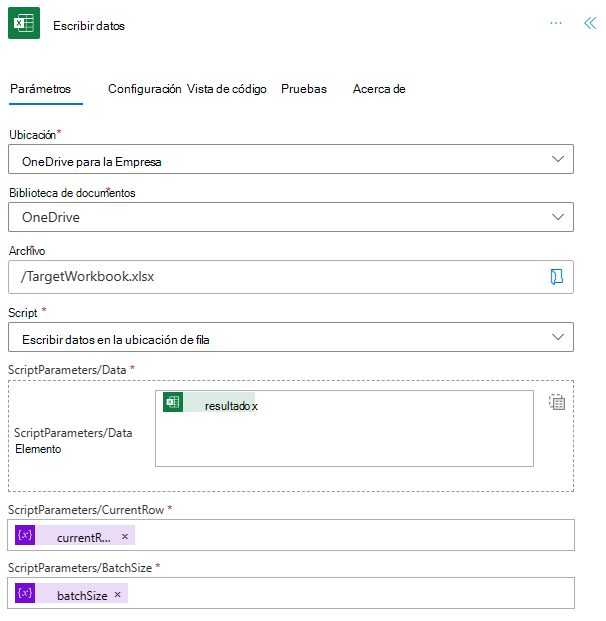Switch to the Vista de código tab
This screenshot has height=621, width=606.
click(x=227, y=89)
